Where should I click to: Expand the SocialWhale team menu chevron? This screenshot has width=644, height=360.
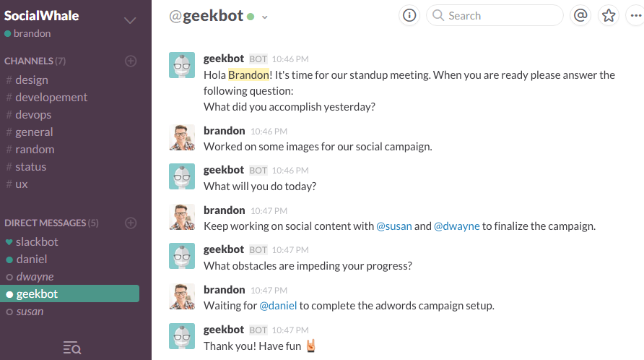coord(130,20)
